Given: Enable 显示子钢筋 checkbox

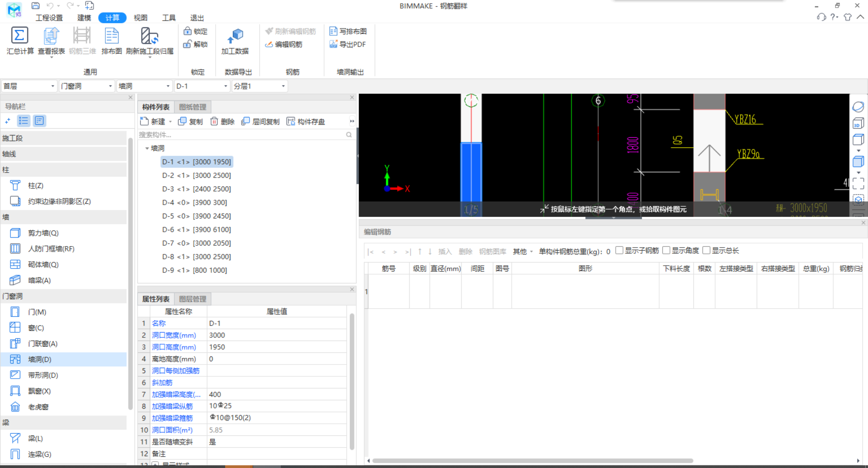Looking at the screenshot, I should [x=619, y=250].
